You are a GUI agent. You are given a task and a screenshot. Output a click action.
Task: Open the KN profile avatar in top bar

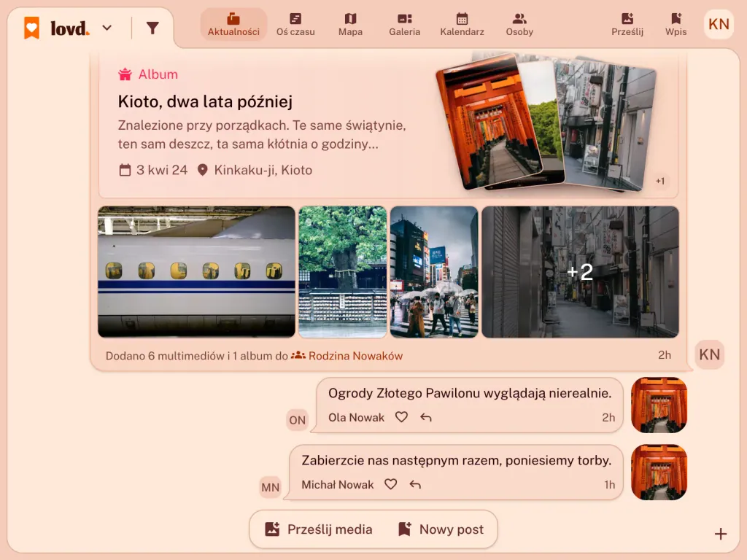pos(719,24)
